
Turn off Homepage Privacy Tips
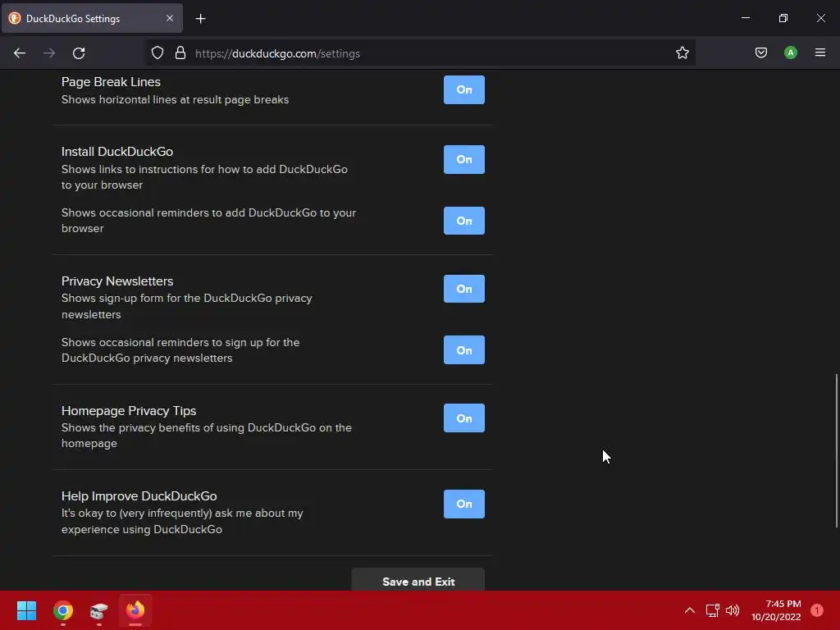pos(464,418)
